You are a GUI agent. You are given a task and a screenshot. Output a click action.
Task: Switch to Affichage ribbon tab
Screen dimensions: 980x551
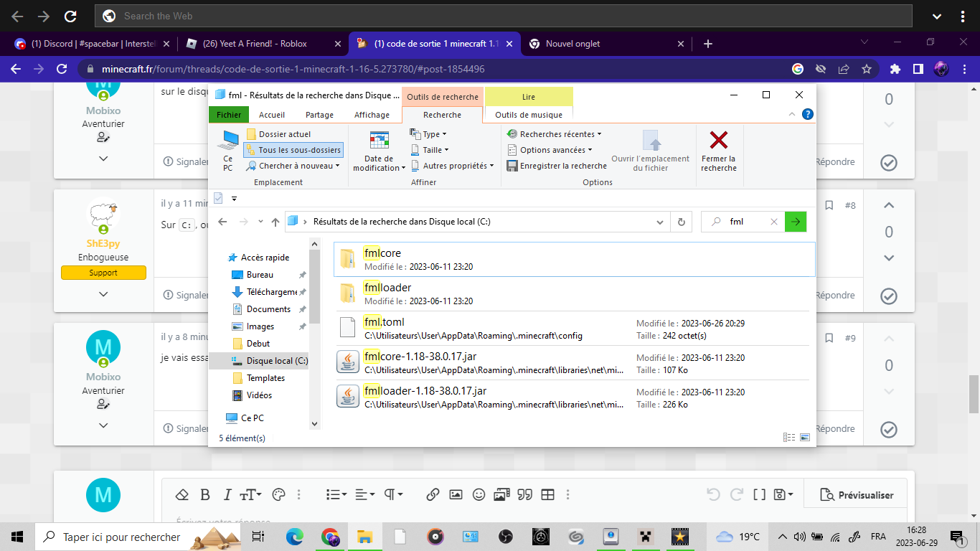point(372,115)
